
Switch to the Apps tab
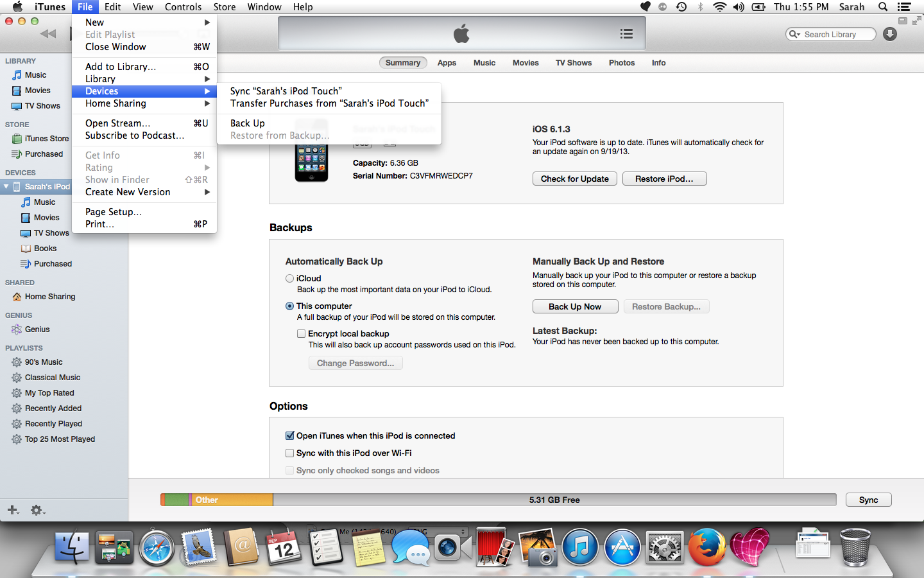[447, 62]
